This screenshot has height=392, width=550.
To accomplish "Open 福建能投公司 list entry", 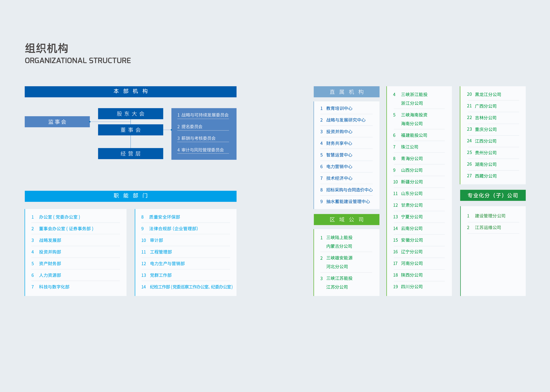I will [414, 135].
